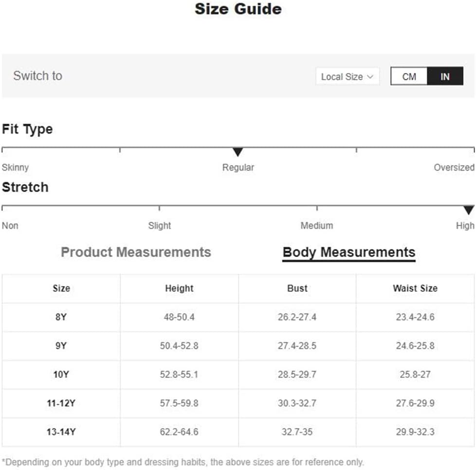Click the High stretch label
Screen dimensions: 476x470
coord(465,226)
